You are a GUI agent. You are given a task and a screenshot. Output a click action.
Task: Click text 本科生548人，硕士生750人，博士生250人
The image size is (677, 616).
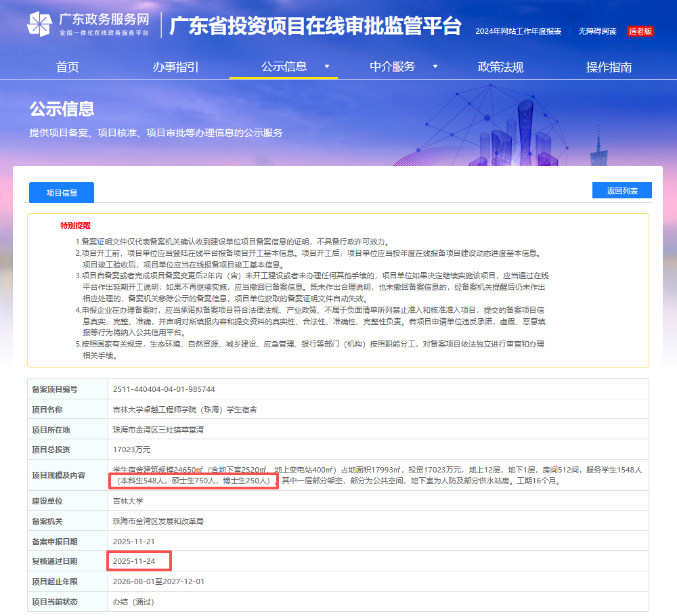194,481
